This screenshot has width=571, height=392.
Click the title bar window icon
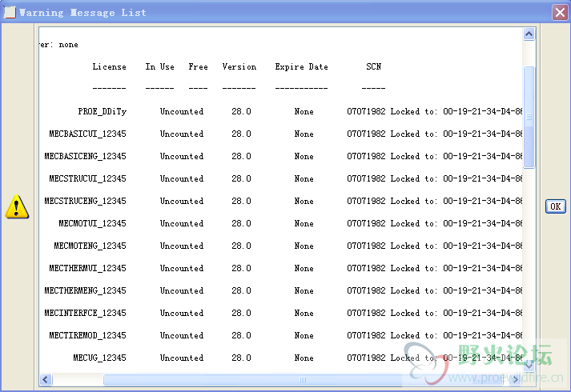coord(10,12)
